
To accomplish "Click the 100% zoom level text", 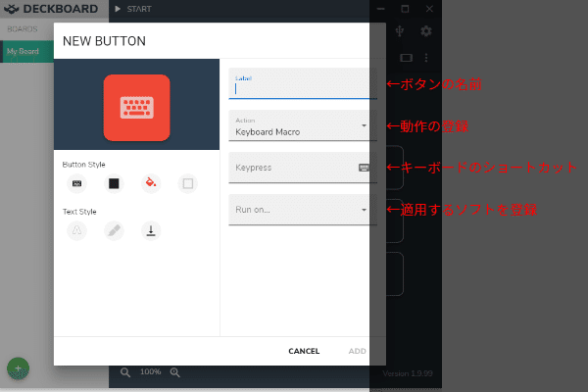I will (x=150, y=371).
